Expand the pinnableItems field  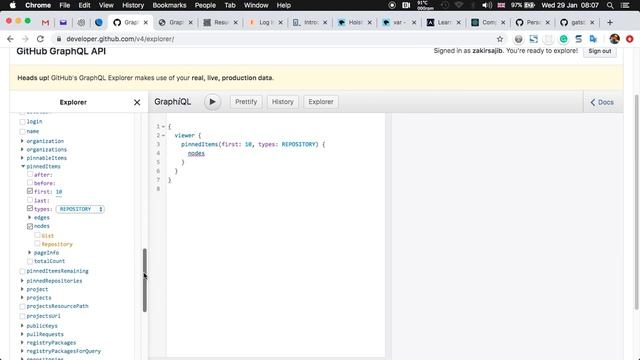pos(22,158)
